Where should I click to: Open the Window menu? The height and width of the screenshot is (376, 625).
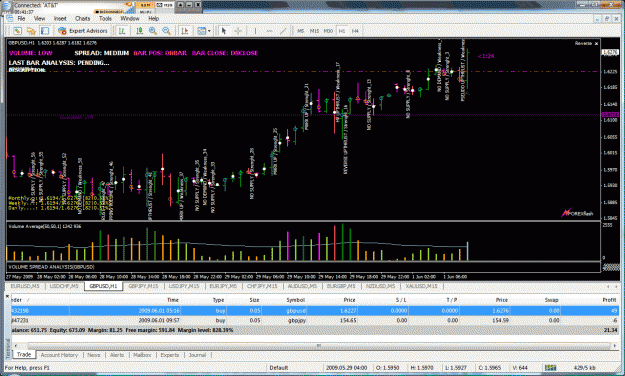[130, 18]
